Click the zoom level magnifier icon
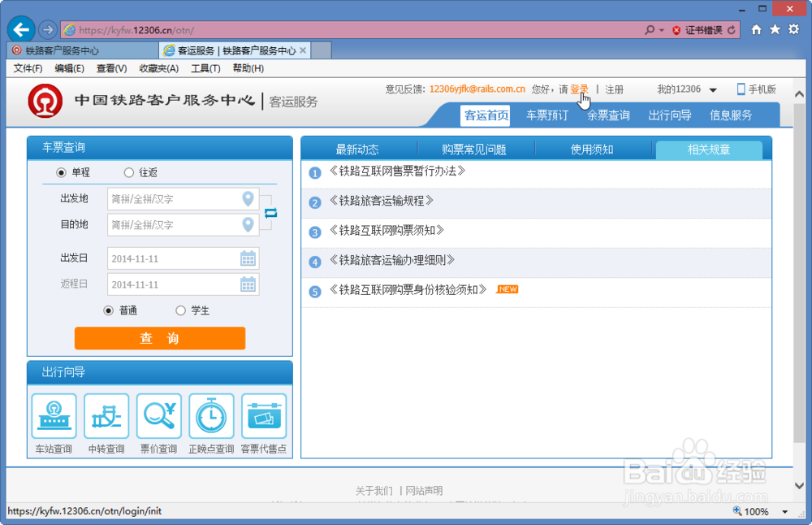Viewport: 812px width, 525px height. click(x=737, y=511)
